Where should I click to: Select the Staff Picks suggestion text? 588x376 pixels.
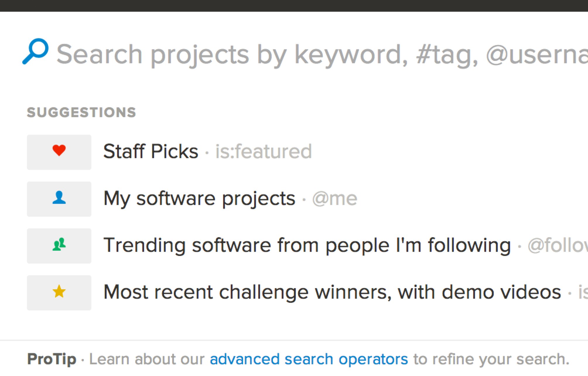tap(151, 152)
